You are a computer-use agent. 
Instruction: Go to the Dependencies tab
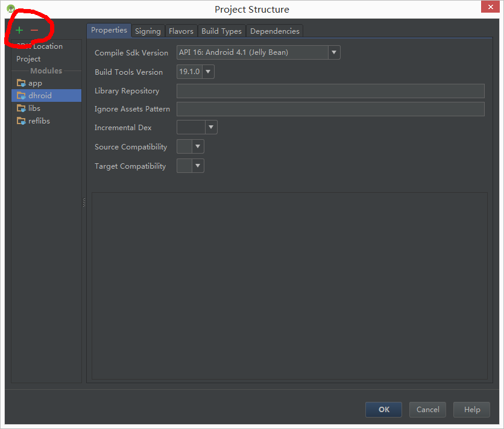point(274,31)
